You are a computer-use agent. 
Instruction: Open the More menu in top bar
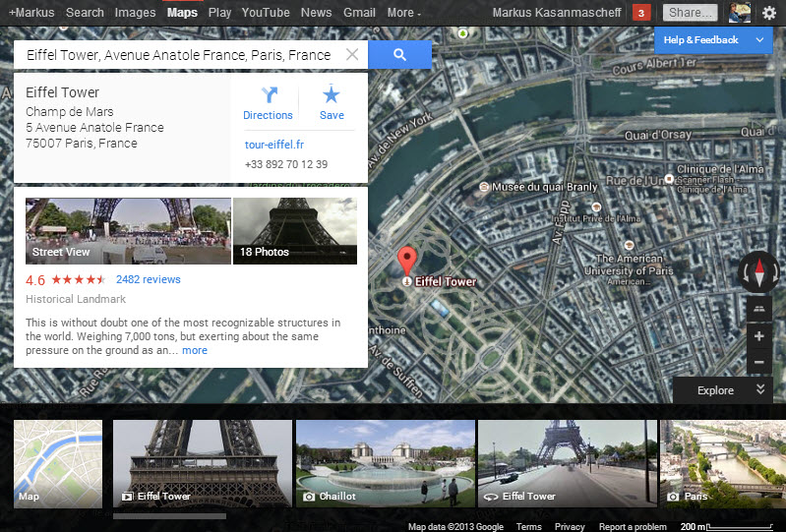pos(403,13)
